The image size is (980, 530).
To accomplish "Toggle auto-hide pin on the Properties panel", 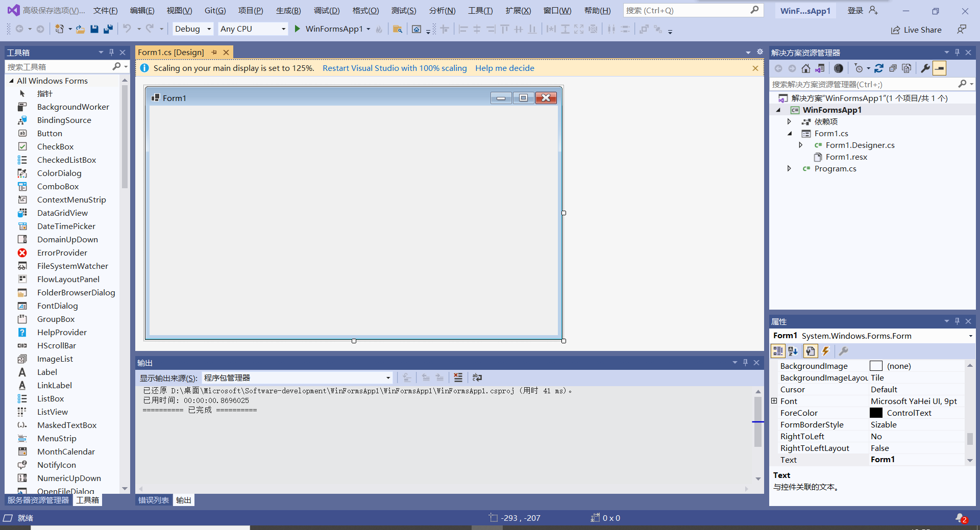I will point(957,321).
